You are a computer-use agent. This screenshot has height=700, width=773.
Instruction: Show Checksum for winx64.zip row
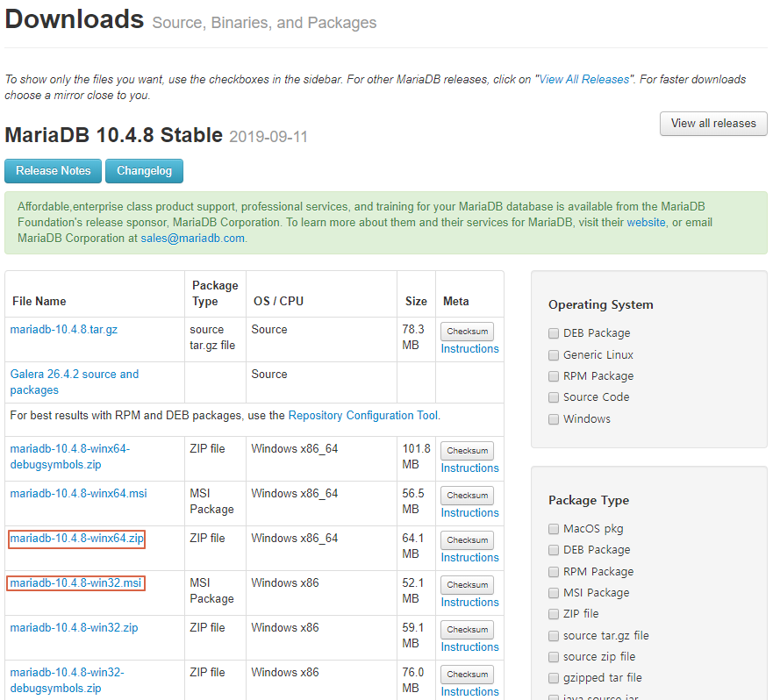pyautogui.click(x=467, y=540)
